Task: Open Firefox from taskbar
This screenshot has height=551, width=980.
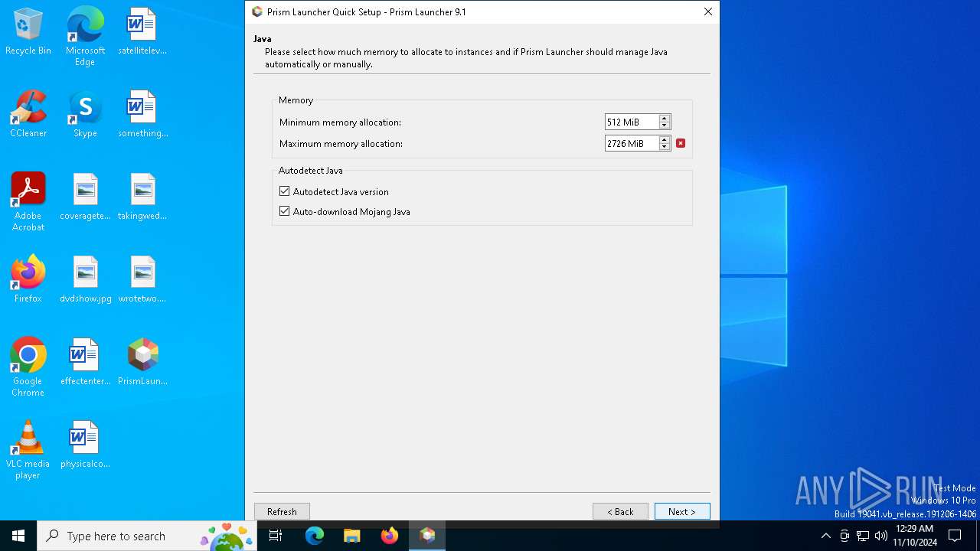Action: pos(390,536)
